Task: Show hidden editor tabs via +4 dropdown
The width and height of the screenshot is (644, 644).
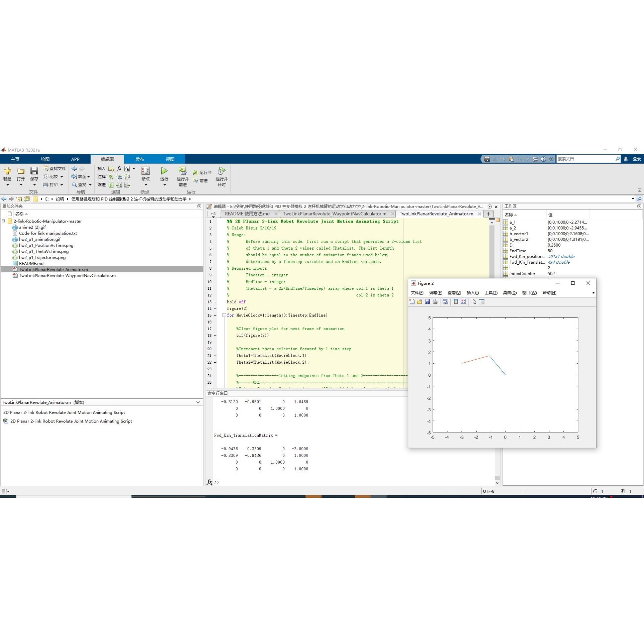Action: tap(213, 214)
